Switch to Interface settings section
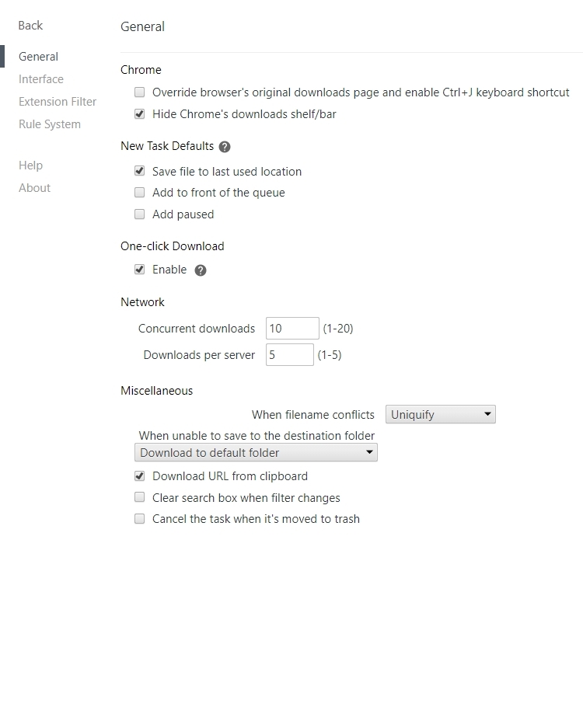Image resolution: width=583 pixels, height=728 pixels. 41,79
